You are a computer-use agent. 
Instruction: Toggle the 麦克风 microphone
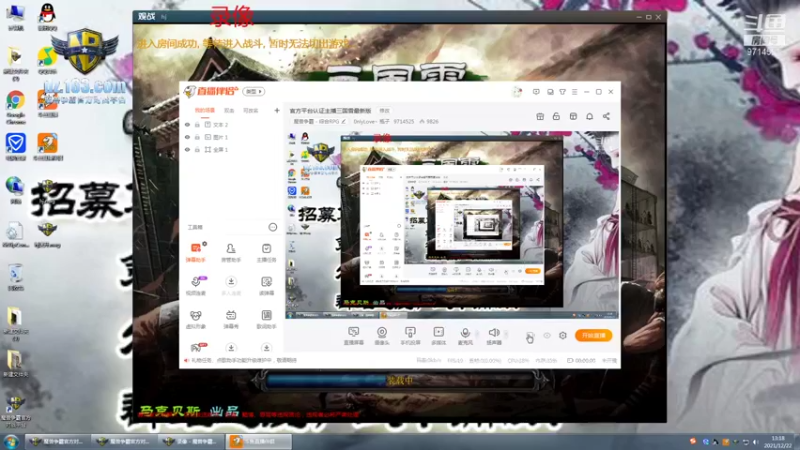[x=465, y=336]
